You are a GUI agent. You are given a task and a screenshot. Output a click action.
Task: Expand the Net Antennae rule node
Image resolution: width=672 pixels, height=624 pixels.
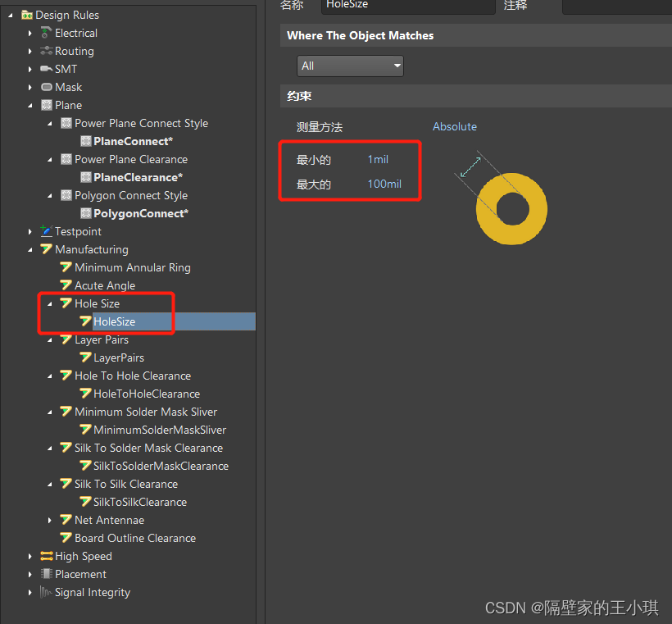[x=50, y=520]
